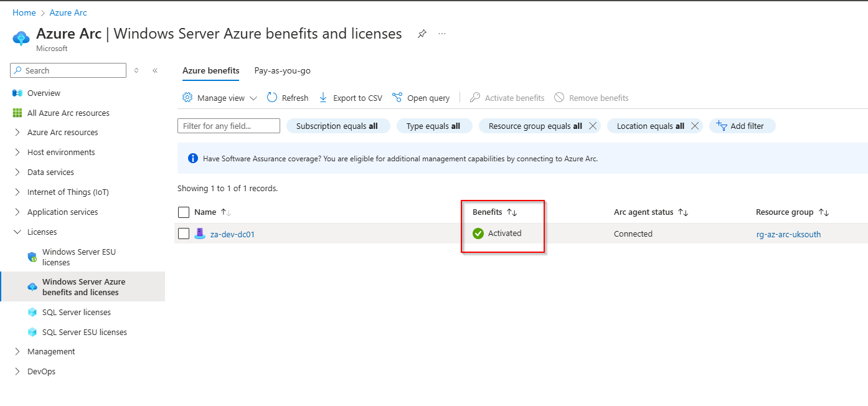This screenshot has width=868, height=406.
Task: Click the Filter for any field input
Action: 229,126
